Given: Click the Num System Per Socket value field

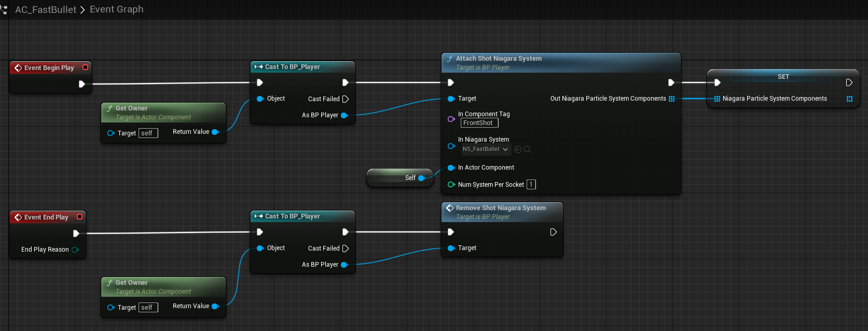Looking at the screenshot, I should [x=531, y=185].
